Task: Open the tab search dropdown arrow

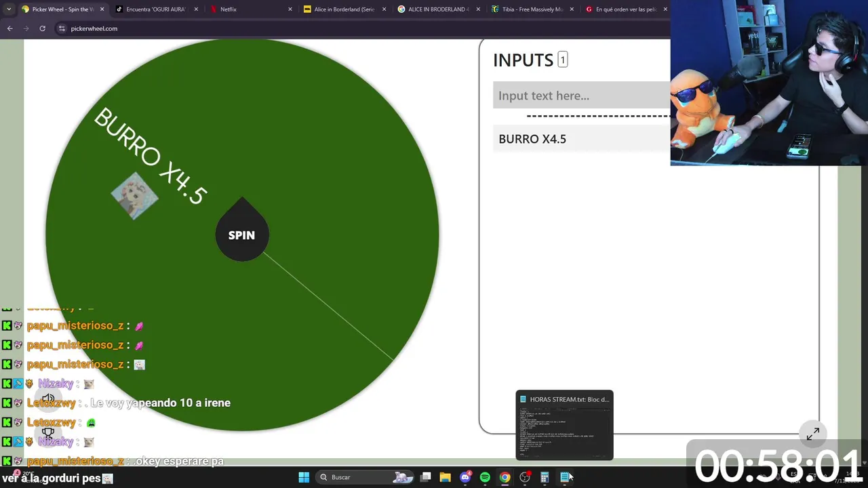Action: (8, 9)
